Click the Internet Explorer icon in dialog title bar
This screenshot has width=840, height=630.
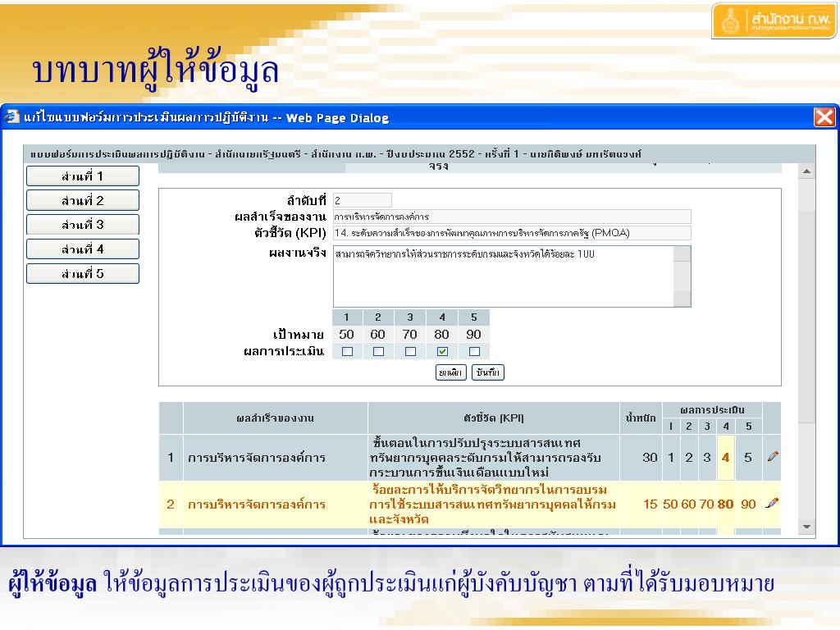coord(12,116)
